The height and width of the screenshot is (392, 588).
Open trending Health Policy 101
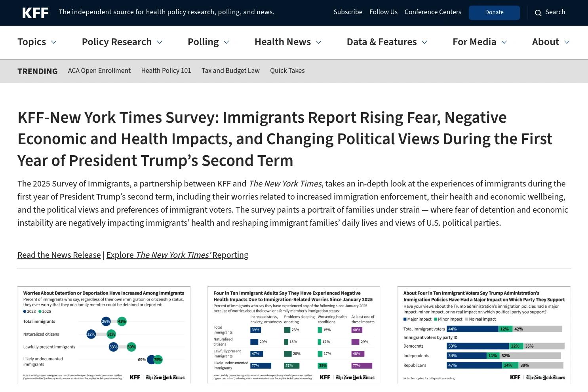click(x=166, y=71)
